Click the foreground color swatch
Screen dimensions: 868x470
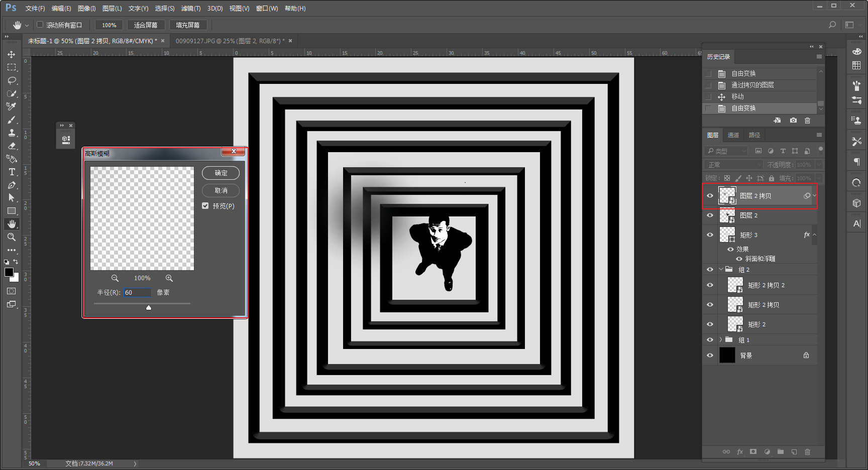click(9, 272)
